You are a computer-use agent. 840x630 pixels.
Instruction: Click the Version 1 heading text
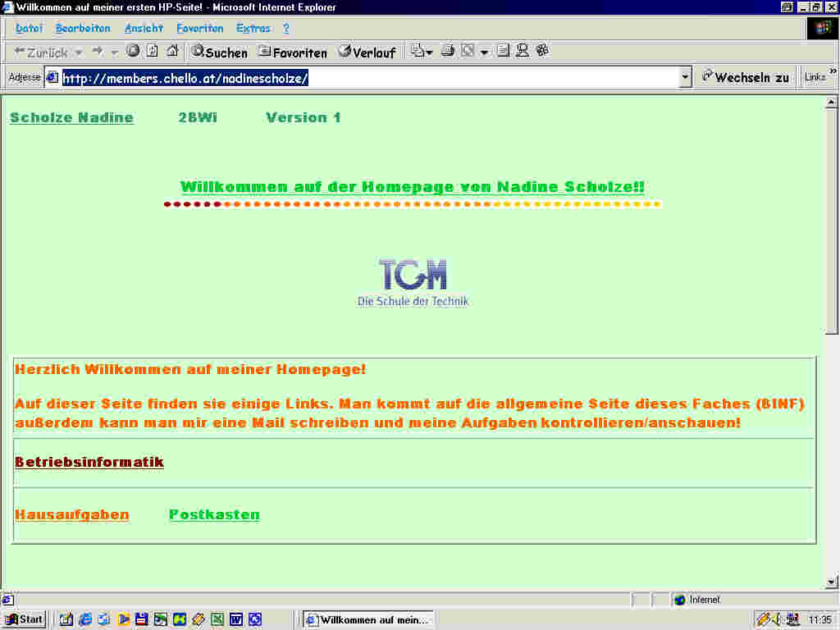tap(304, 117)
